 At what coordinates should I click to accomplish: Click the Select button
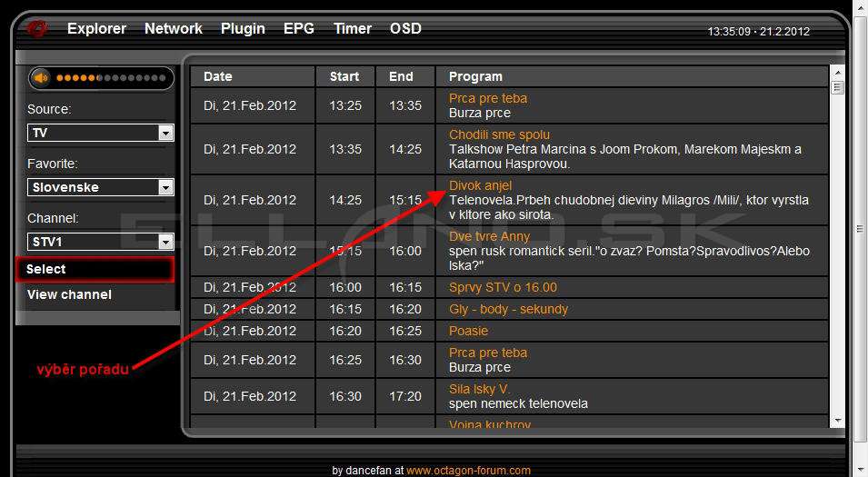(x=95, y=270)
